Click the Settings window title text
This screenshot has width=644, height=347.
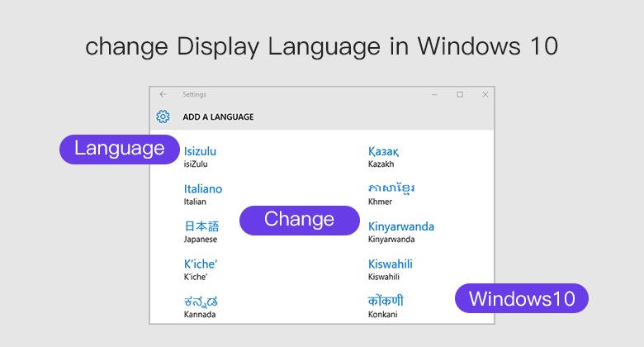click(194, 94)
